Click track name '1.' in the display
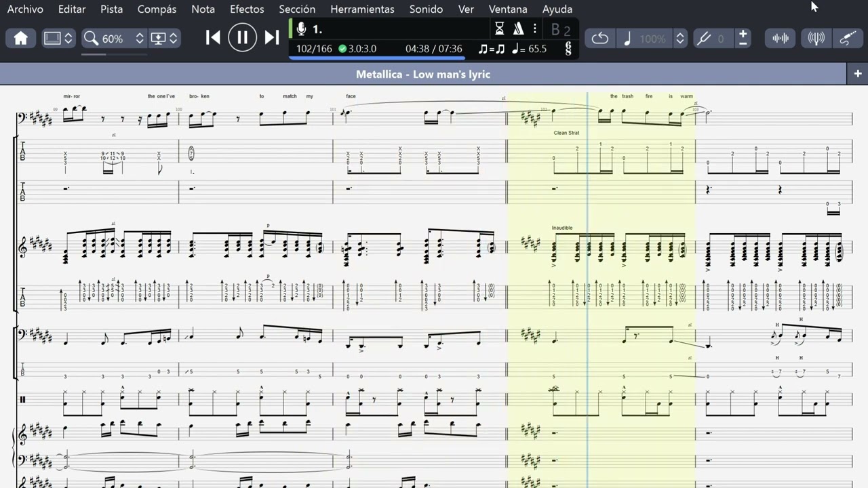 (317, 29)
